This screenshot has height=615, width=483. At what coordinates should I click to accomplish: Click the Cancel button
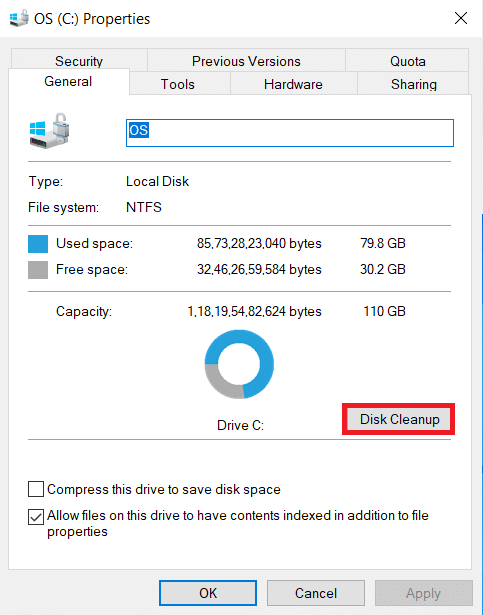pos(316,593)
